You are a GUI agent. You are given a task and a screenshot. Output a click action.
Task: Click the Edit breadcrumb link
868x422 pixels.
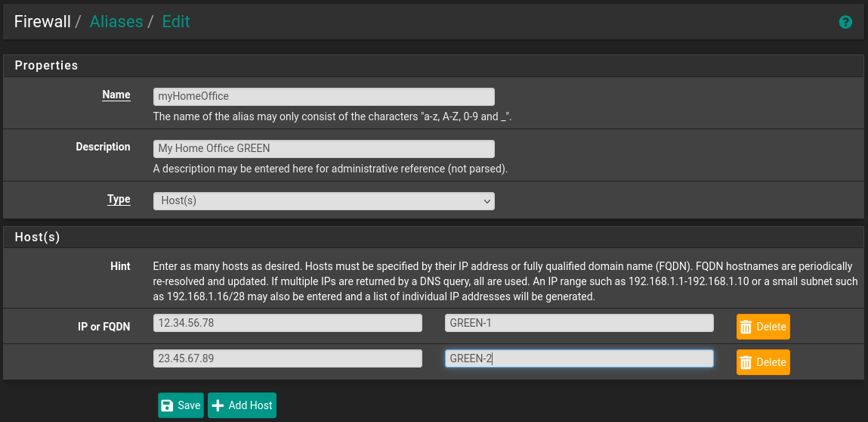tap(176, 22)
